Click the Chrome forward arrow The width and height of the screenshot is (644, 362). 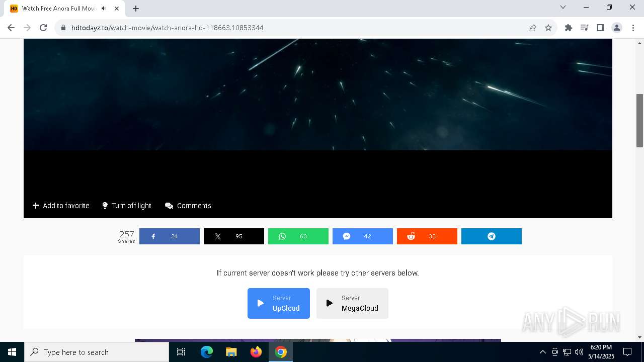click(27, 28)
